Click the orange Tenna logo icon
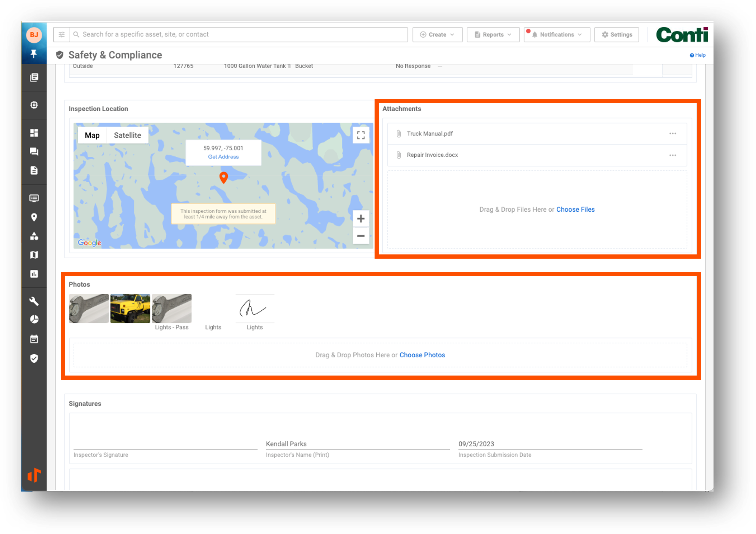Viewport: 756px width, 534px height. 34,475
